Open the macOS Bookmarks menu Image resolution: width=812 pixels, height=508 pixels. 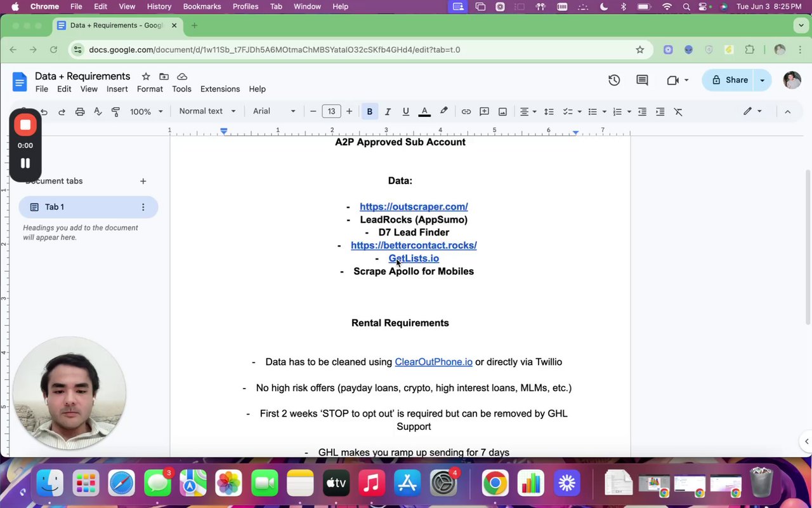coord(202,6)
